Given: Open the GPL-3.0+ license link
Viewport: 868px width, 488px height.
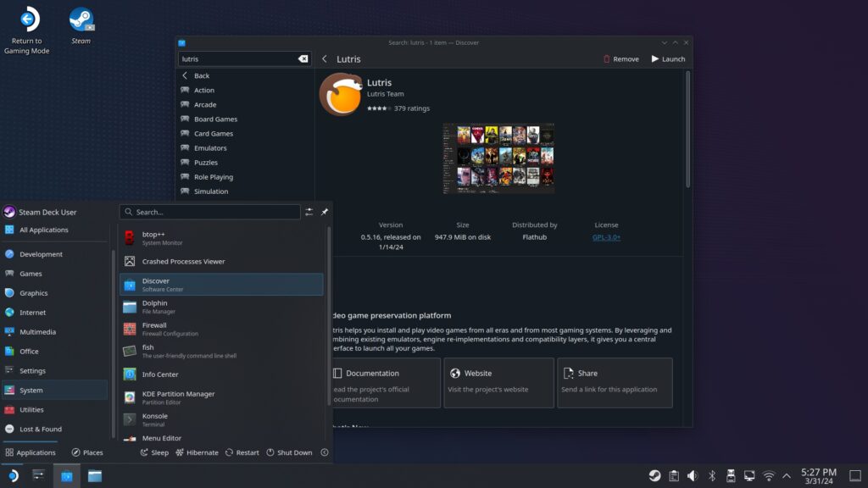Looking at the screenshot, I should [x=606, y=237].
